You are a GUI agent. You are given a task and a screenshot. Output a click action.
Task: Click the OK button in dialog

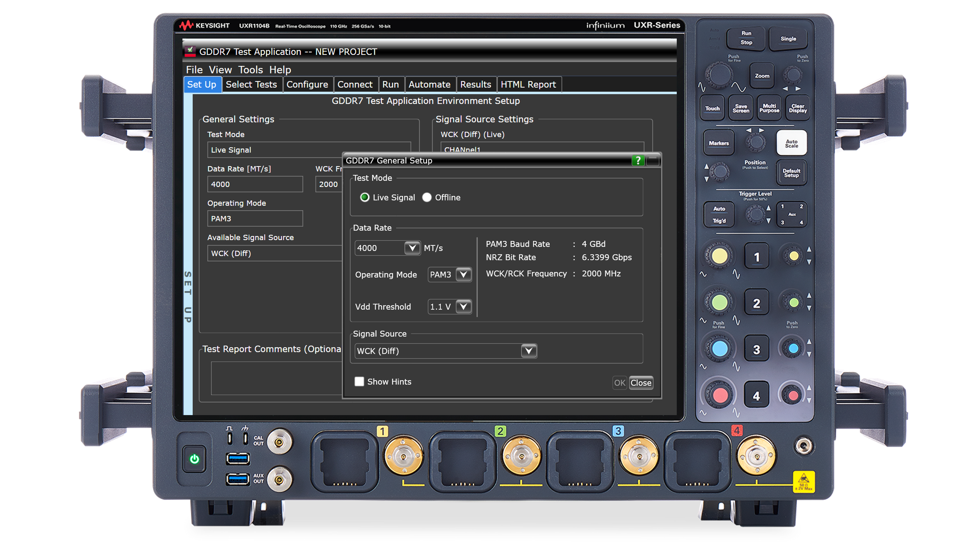click(619, 383)
